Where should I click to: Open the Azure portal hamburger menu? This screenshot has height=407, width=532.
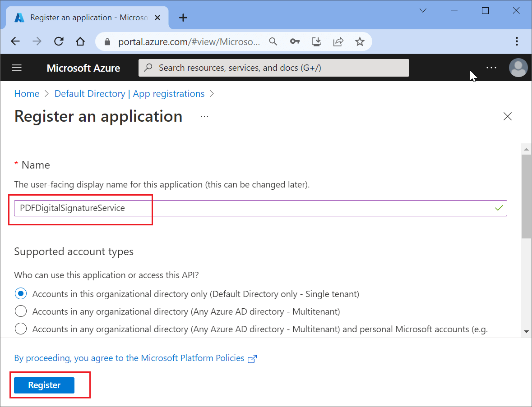pos(17,68)
